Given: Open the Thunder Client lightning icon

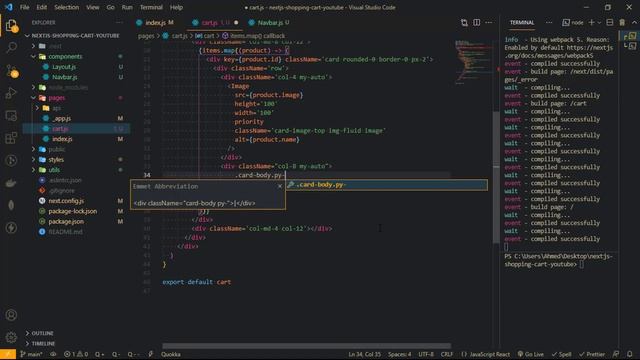Looking at the screenshot, I should (x=11, y=227).
